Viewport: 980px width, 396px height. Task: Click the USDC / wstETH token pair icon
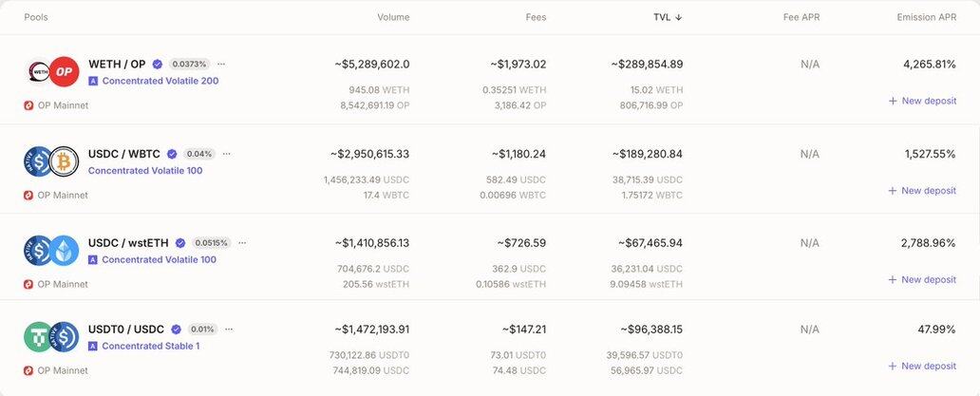pos(51,251)
